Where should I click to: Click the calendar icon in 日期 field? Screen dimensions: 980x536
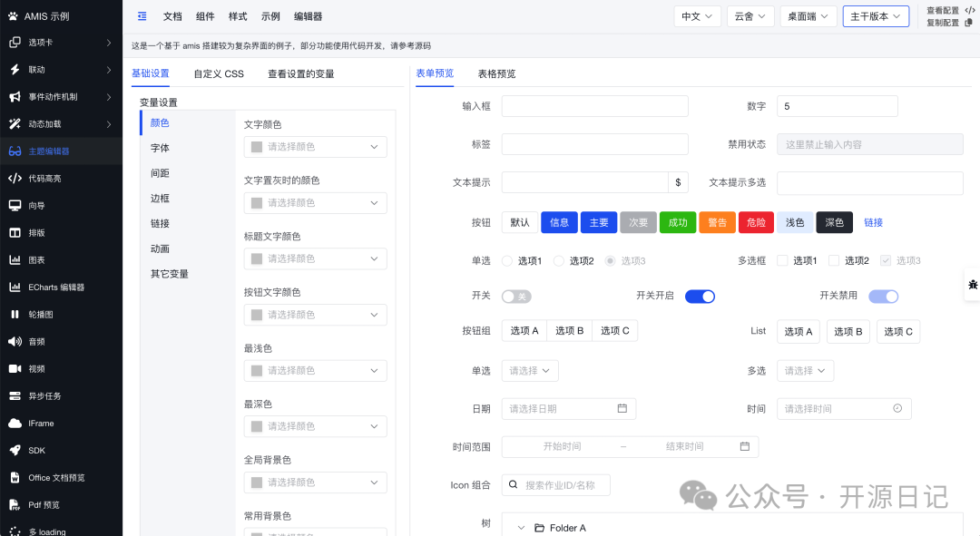click(x=622, y=408)
